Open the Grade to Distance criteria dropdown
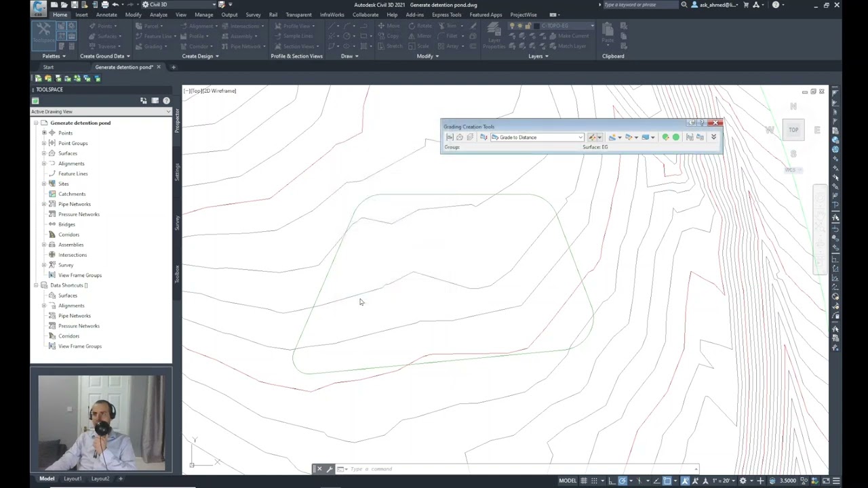Image resolution: width=868 pixels, height=488 pixels. click(580, 138)
